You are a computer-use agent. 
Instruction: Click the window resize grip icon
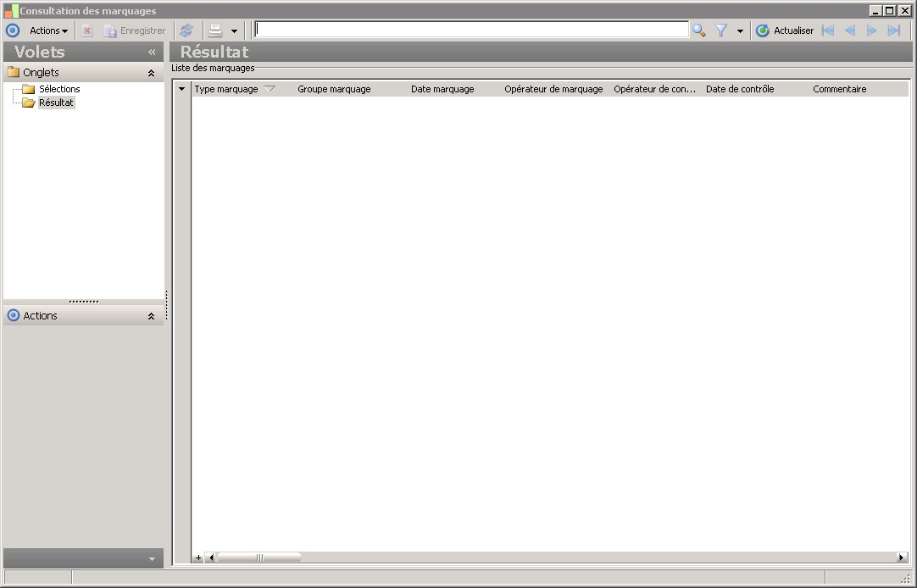click(x=906, y=578)
